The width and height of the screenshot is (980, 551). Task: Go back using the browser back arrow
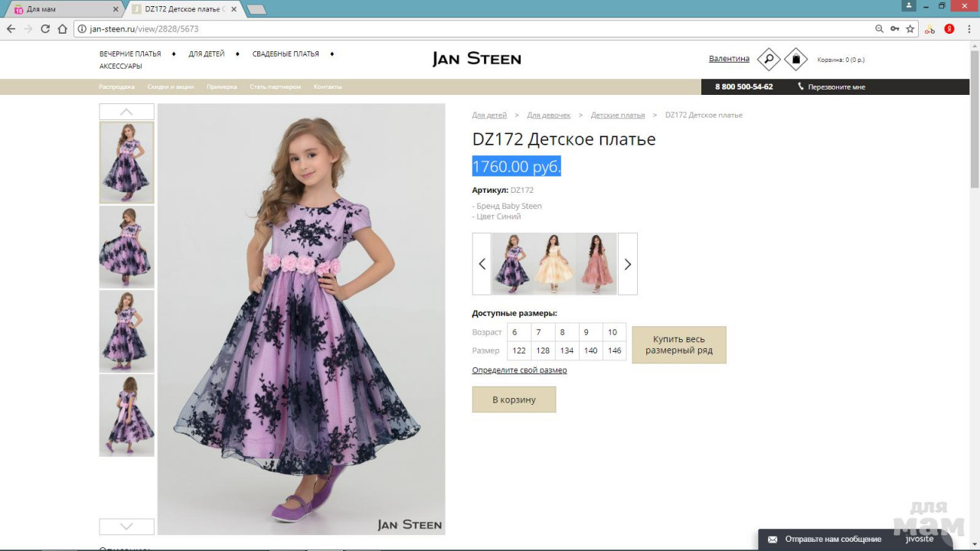(x=11, y=29)
